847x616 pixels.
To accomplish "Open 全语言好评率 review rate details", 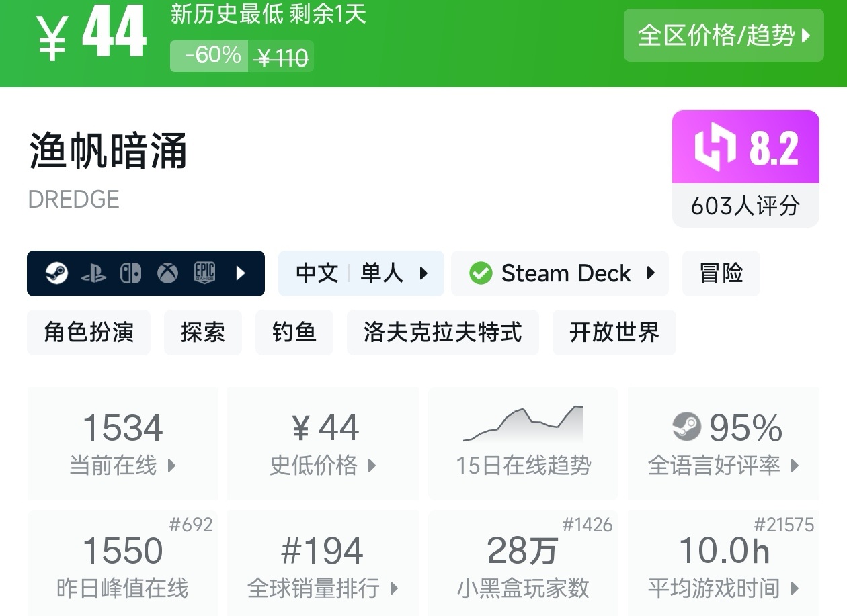I will click(723, 443).
